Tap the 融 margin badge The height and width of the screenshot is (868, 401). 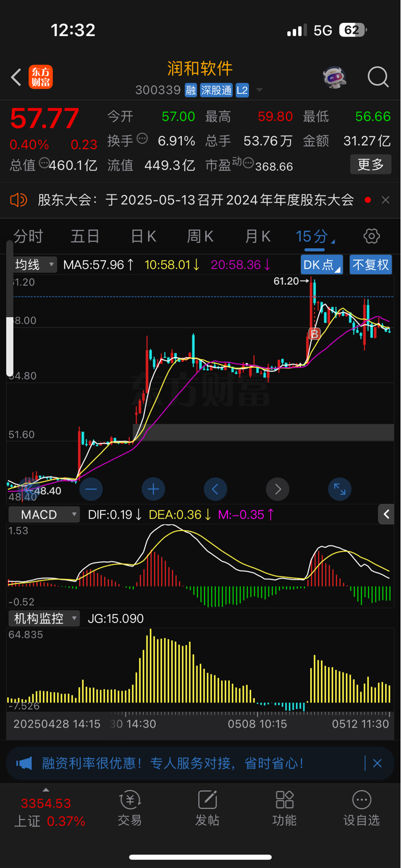coord(191,90)
